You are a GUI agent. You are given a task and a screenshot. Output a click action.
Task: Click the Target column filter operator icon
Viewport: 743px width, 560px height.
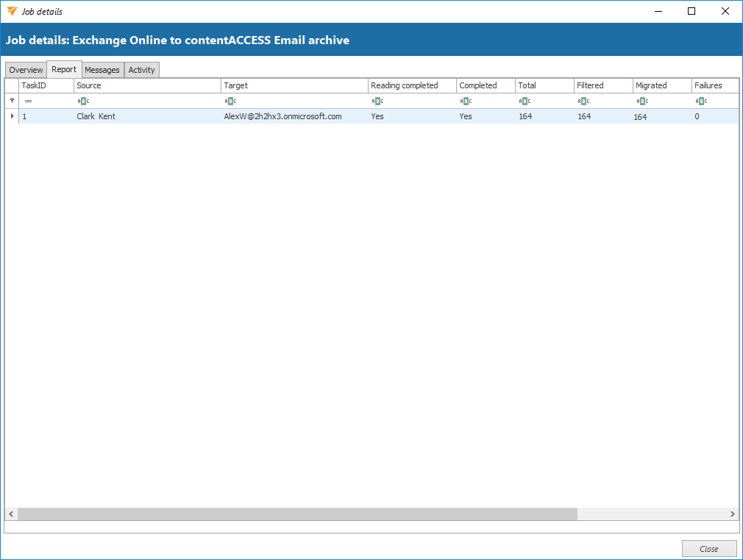230,102
